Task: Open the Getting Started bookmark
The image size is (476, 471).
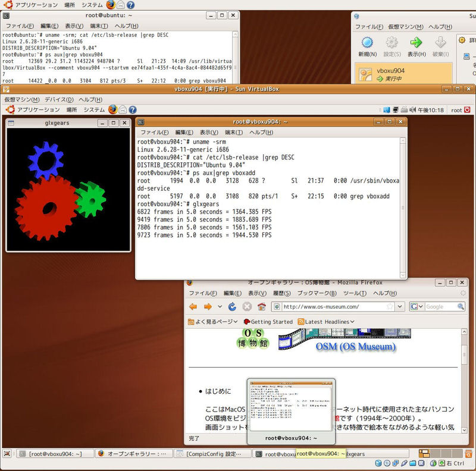Action: tap(268, 322)
